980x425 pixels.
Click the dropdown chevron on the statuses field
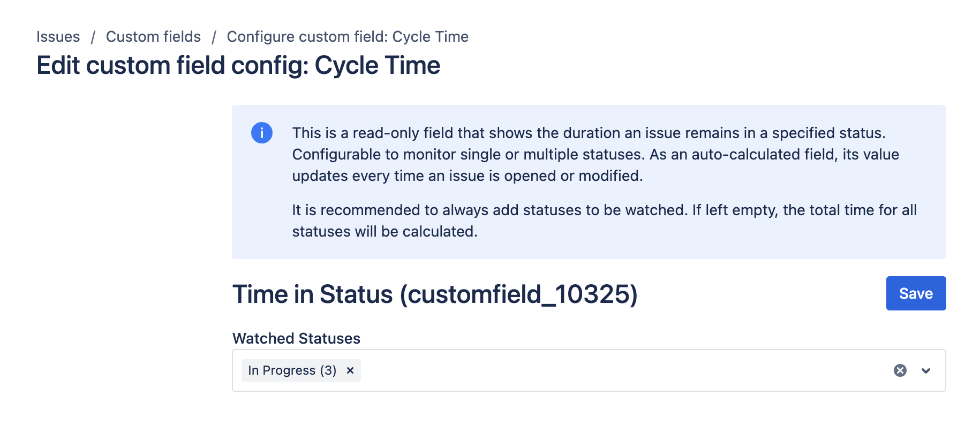coord(926,370)
